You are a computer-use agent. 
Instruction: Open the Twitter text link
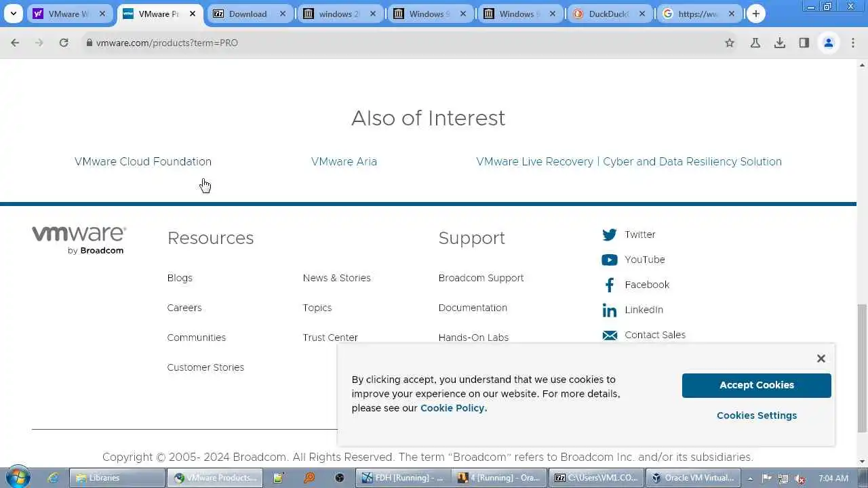(640, 235)
